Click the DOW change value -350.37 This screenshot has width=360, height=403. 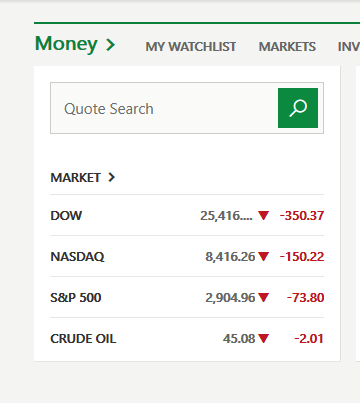(302, 216)
